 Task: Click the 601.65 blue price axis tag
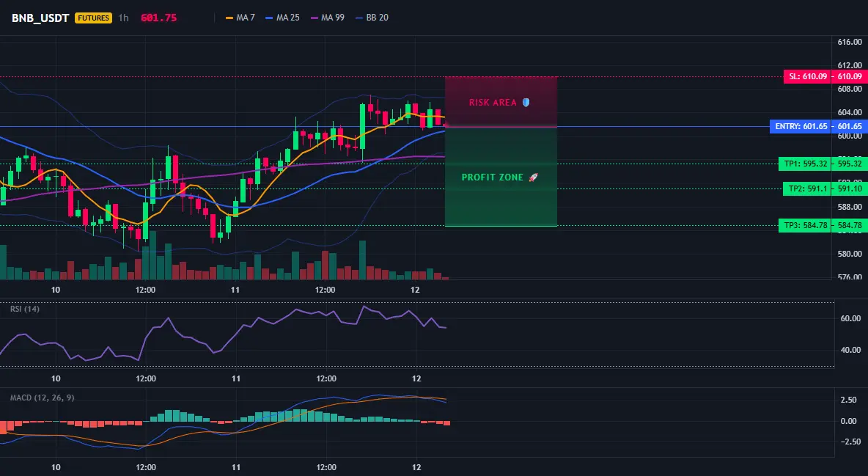click(850, 126)
